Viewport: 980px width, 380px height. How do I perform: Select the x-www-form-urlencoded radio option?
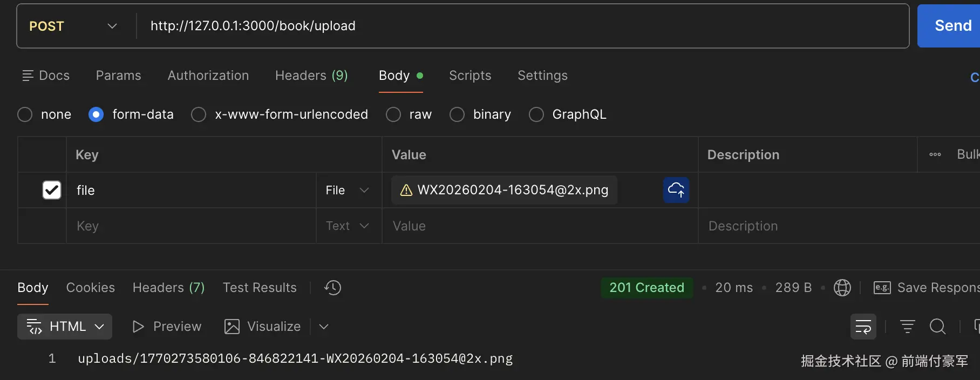point(199,114)
